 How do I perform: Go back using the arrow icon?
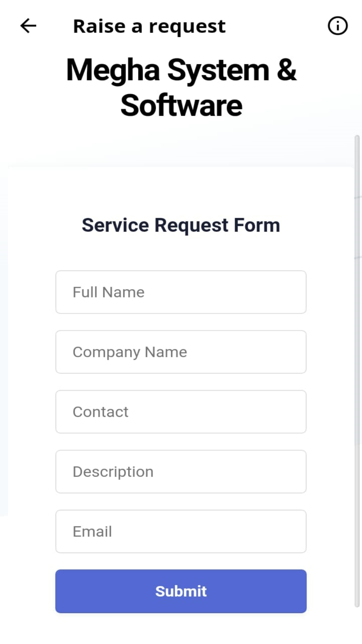(28, 26)
